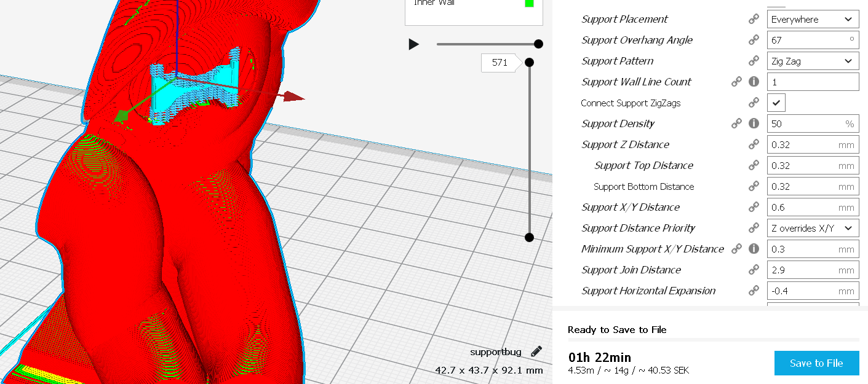Play the layer simulation
Viewport: 868px width, 384px height.
[x=413, y=44]
